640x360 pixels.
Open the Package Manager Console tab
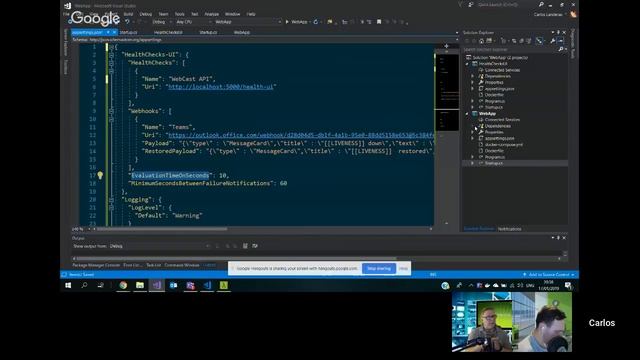(x=96, y=265)
